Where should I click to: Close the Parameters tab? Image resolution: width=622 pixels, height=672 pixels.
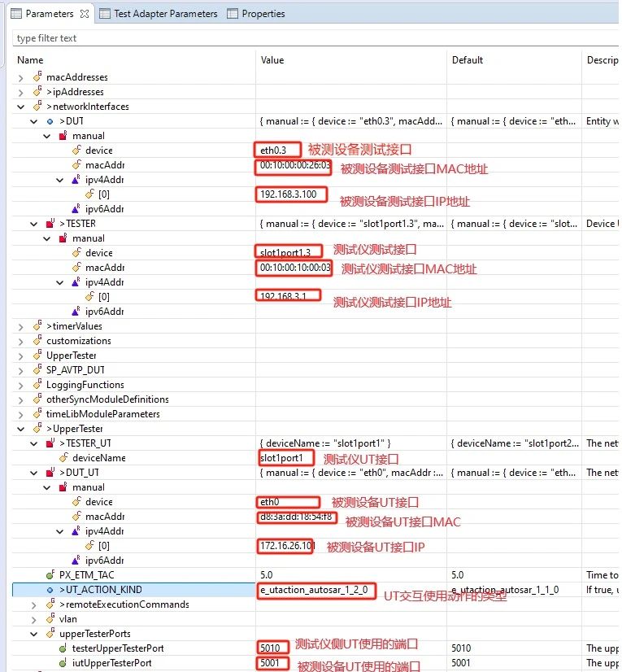tap(85, 14)
